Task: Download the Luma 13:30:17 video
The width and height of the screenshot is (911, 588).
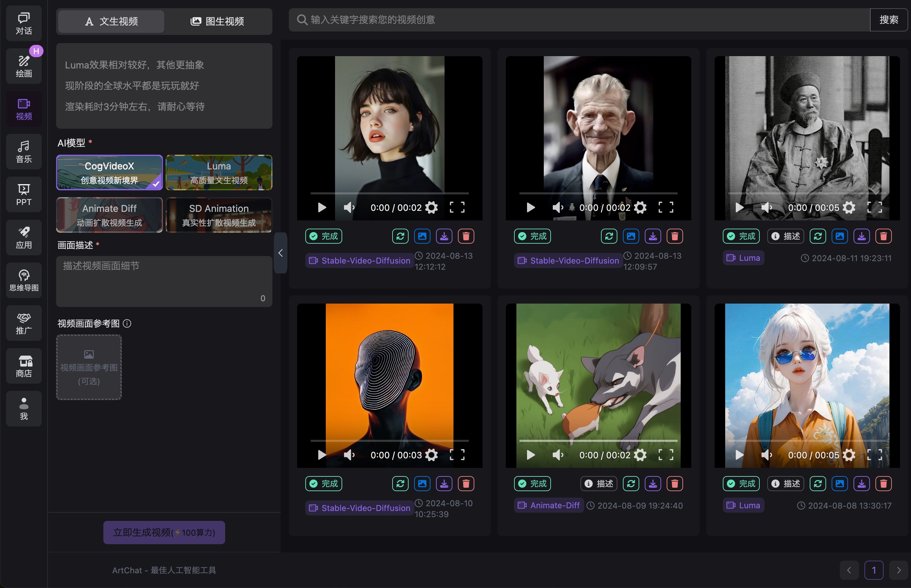Action: [x=862, y=483]
